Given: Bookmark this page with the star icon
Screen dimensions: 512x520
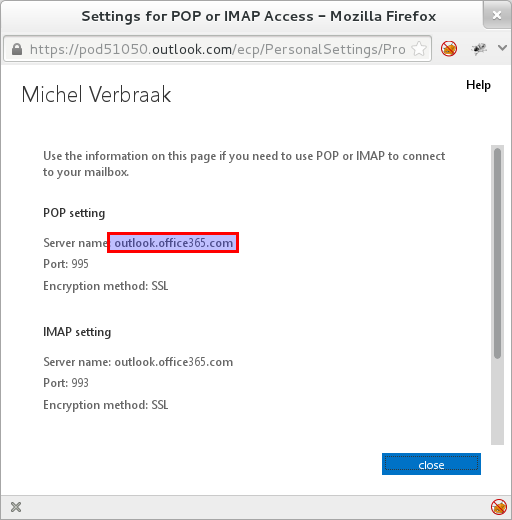Looking at the screenshot, I should click(419, 49).
